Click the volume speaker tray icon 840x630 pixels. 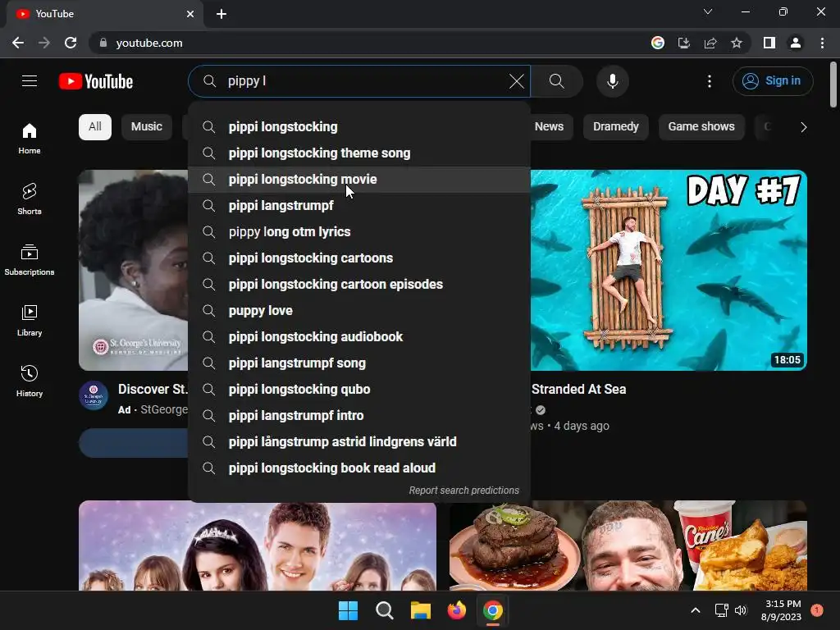pyautogui.click(x=741, y=610)
